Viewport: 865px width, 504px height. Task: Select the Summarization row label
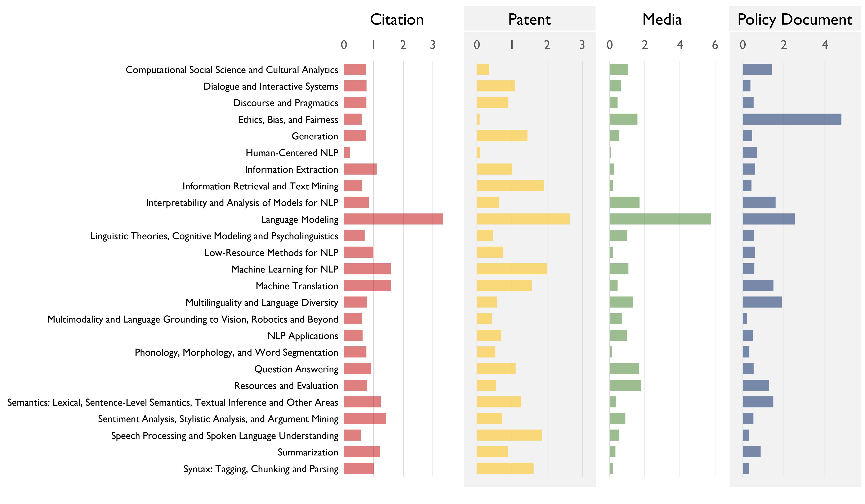point(308,452)
